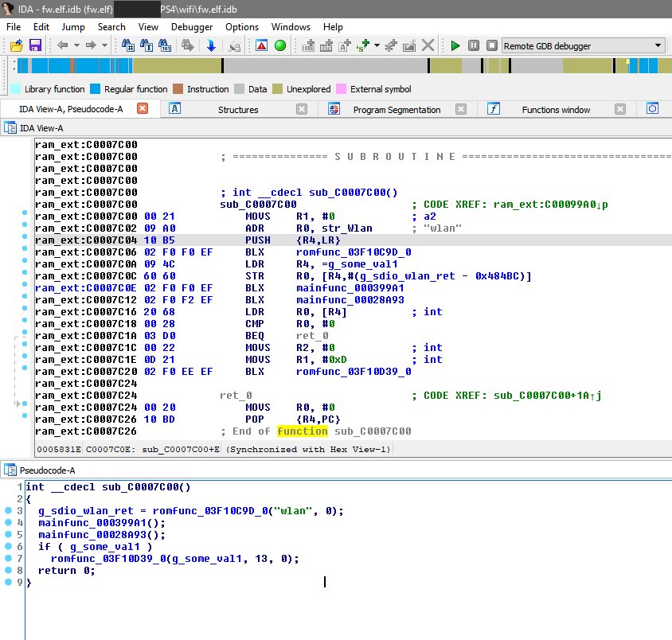Click the Regular function legend color swatch

click(x=96, y=89)
